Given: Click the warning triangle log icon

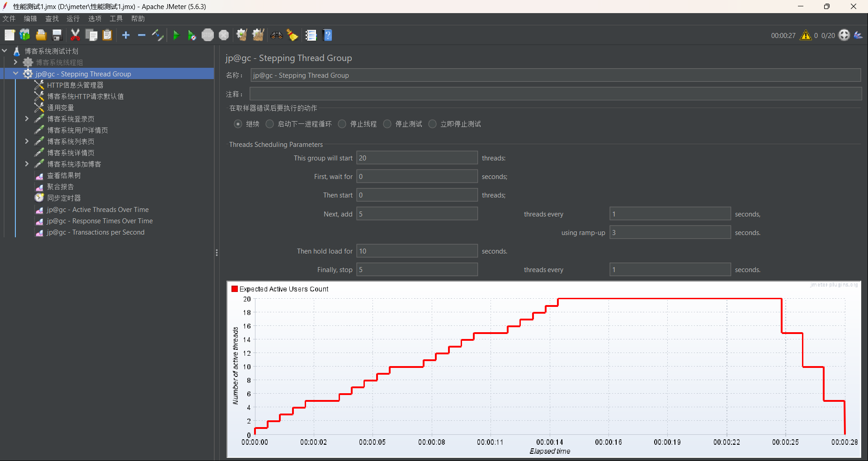Looking at the screenshot, I should [x=806, y=35].
